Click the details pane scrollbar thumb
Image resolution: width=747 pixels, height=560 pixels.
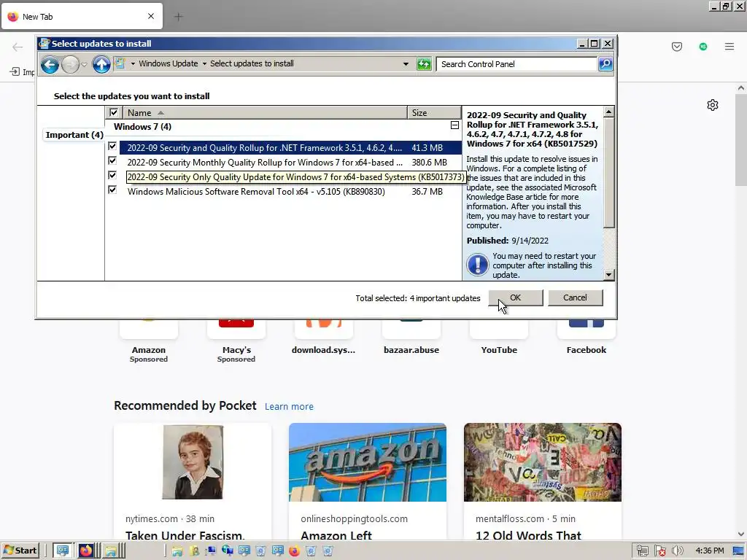608,173
